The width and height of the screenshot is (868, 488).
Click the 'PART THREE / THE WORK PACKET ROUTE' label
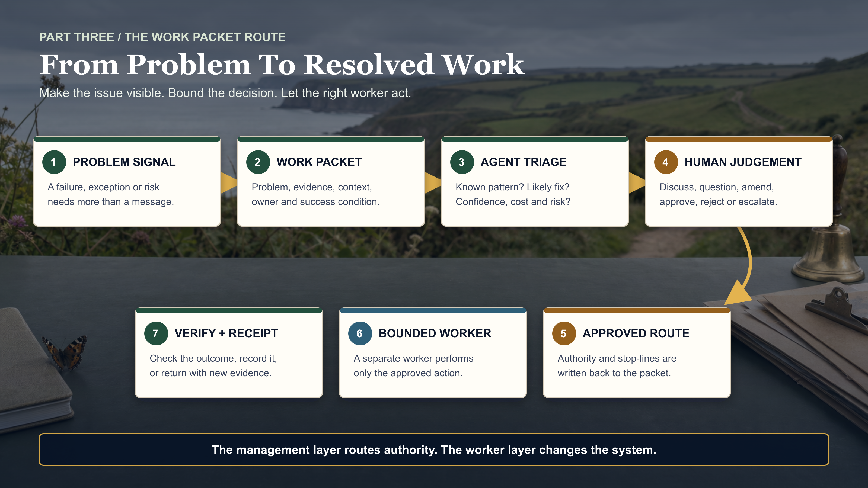click(162, 37)
